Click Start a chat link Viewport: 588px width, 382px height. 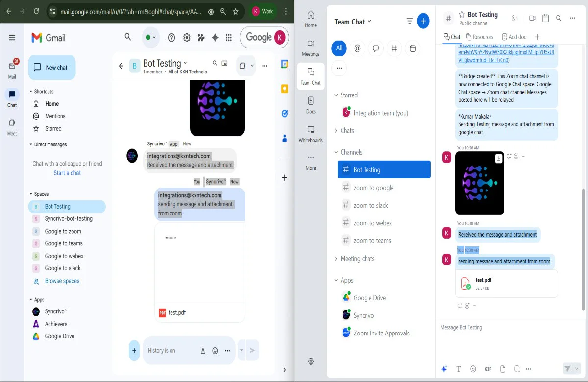[67, 173]
